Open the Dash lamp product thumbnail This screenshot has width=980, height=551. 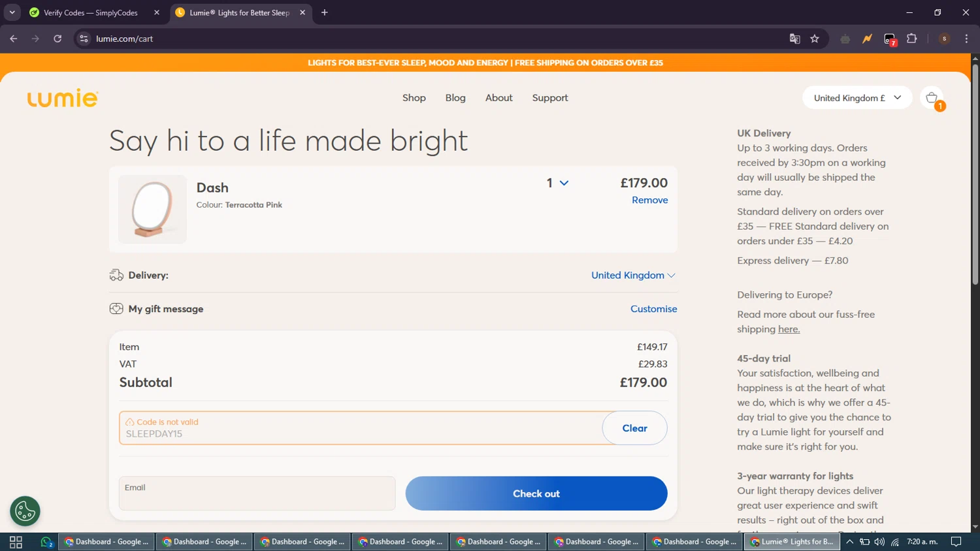point(152,209)
